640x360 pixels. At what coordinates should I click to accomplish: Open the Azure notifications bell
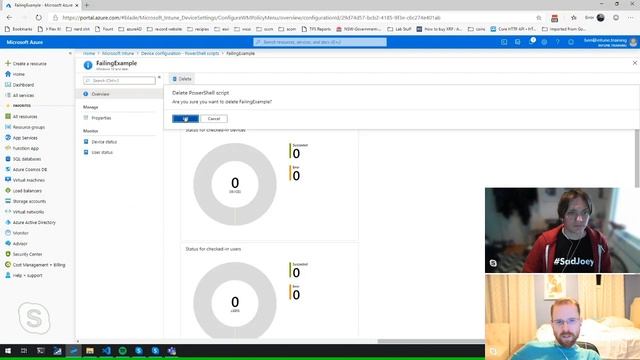[531, 42]
